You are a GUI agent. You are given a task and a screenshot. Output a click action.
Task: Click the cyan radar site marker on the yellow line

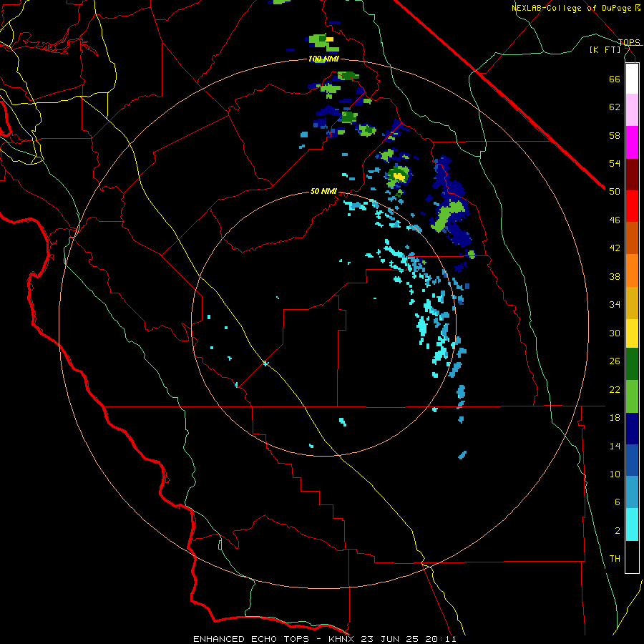[265, 363]
